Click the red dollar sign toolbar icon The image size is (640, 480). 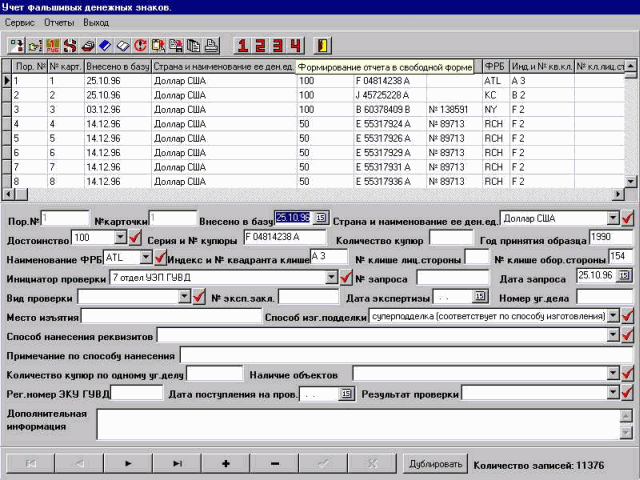pos(70,45)
